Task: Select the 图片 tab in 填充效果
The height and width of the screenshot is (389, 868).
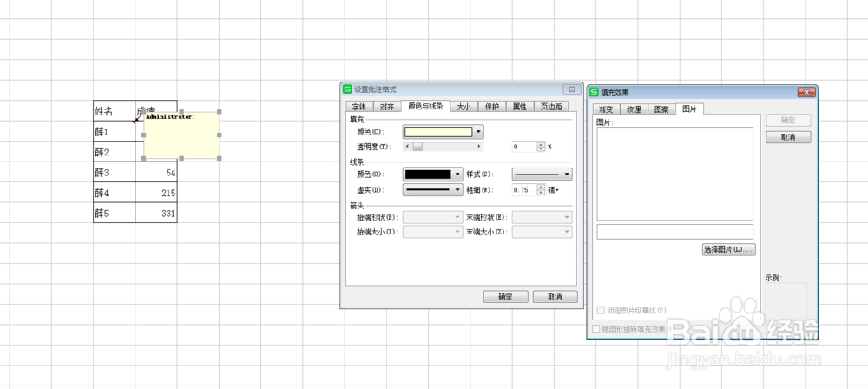Action: (x=690, y=109)
